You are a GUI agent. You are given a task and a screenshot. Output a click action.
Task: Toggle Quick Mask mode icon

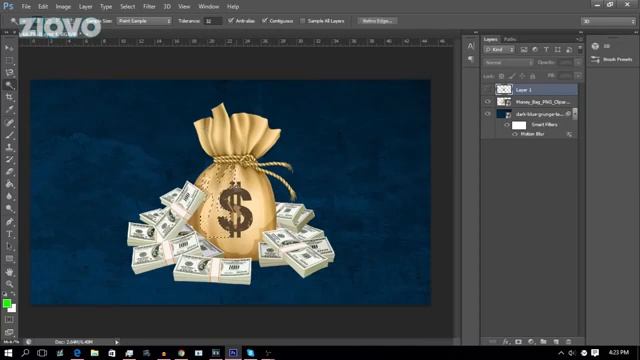[x=9, y=320]
